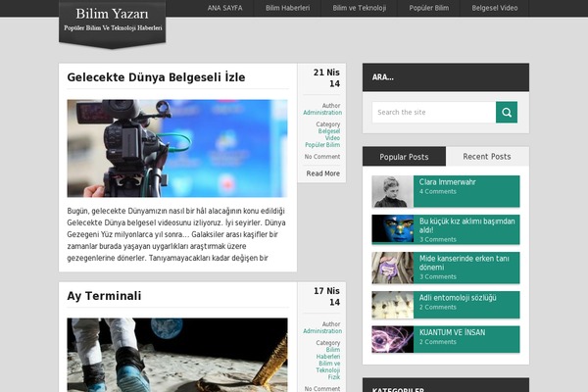588x392 pixels.
Task: Open the video camera post image
Action: click(x=177, y=148)
